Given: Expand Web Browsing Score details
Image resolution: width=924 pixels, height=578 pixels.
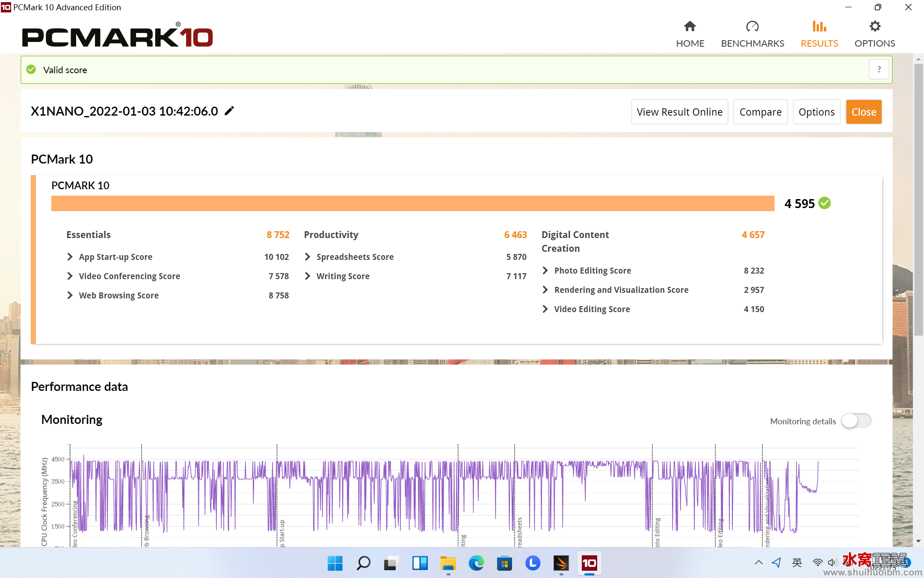Looking at the screenshot, I should 70,295.
